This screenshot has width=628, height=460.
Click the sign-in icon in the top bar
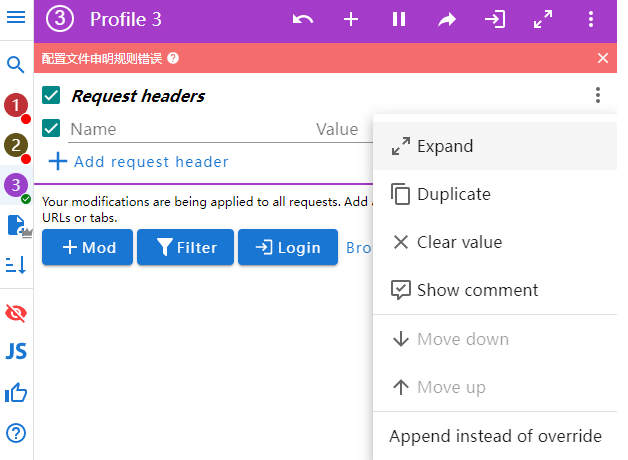495,20
